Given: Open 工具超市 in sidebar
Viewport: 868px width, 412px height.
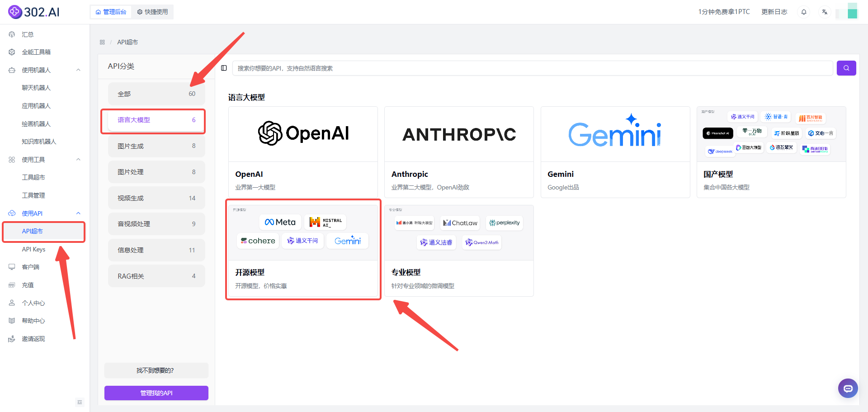Looking at the screenshot, I should [33, 177].
